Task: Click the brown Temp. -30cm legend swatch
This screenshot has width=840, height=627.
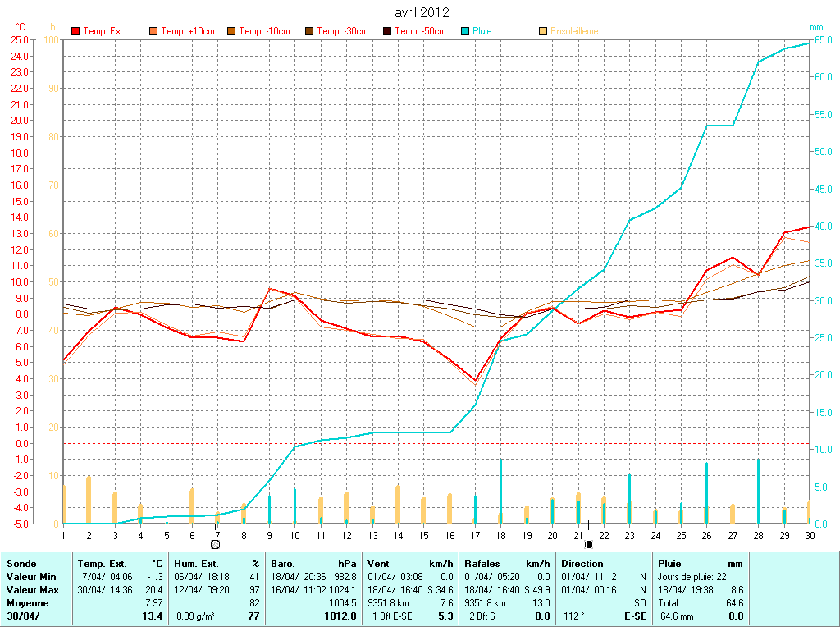Action: [x=309, y=31]
